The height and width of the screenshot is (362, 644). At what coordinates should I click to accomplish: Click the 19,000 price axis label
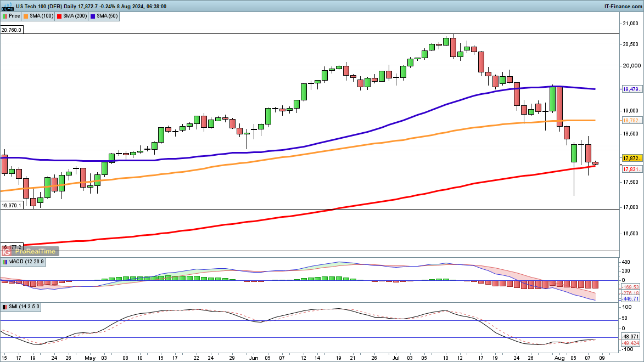(631, 111)
